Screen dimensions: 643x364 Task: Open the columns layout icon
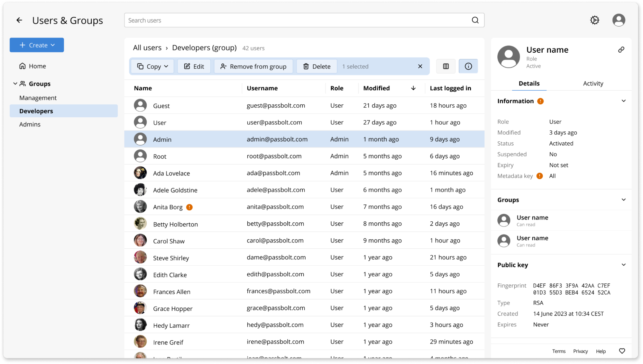click(x=446, y=66)
